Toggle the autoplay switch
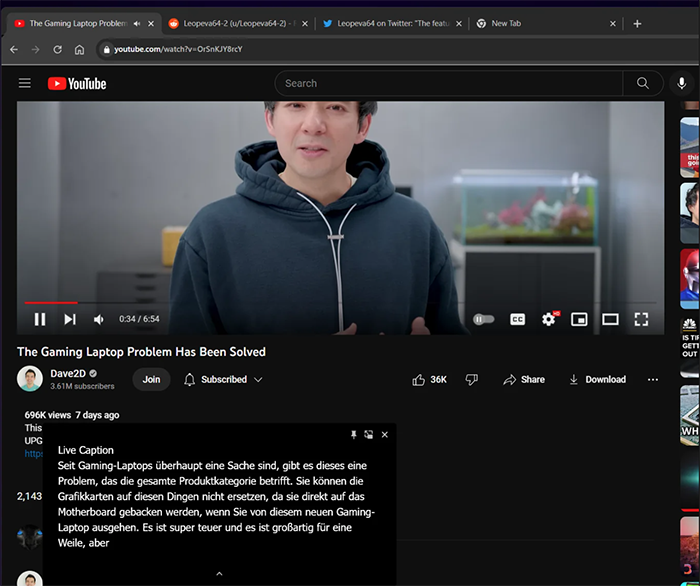 coord(484,319)
